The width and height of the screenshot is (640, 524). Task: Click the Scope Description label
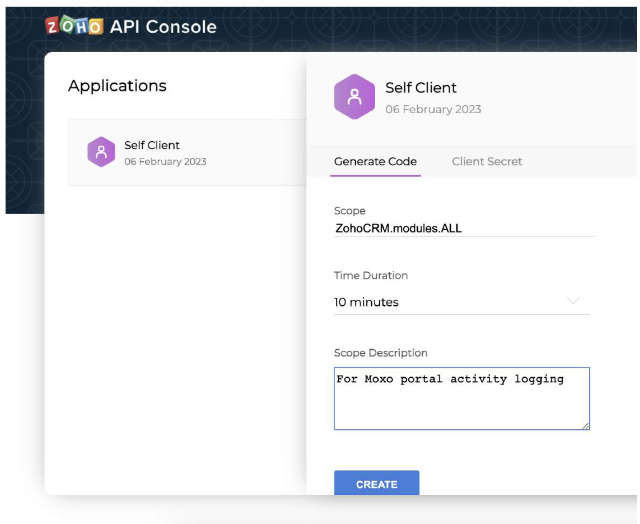pos(380,353)
